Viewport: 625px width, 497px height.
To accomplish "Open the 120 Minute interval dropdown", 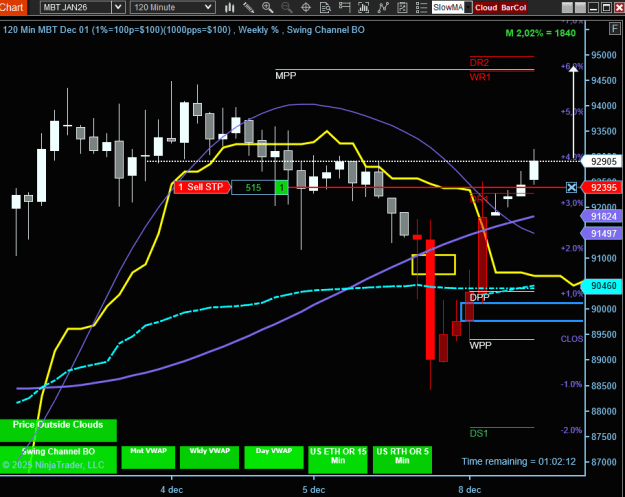I will tap(173, 7).
